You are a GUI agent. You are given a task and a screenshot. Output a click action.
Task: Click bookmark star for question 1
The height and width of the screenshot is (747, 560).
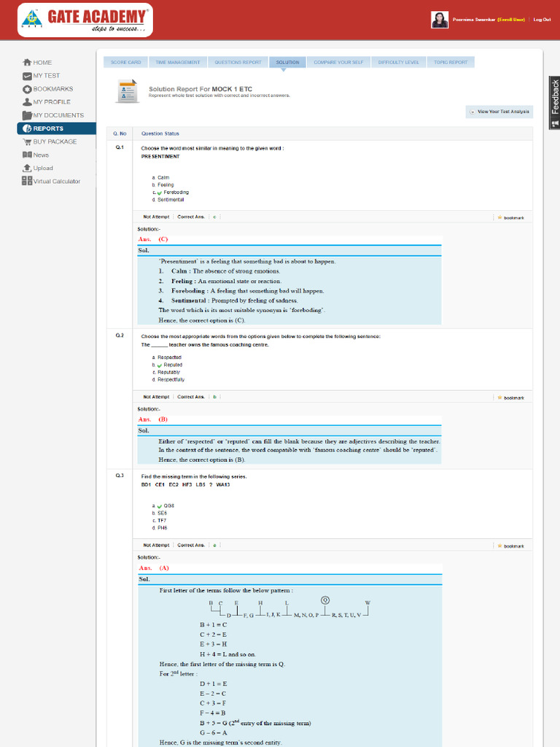pyautogui.click(x=499, y=217)
